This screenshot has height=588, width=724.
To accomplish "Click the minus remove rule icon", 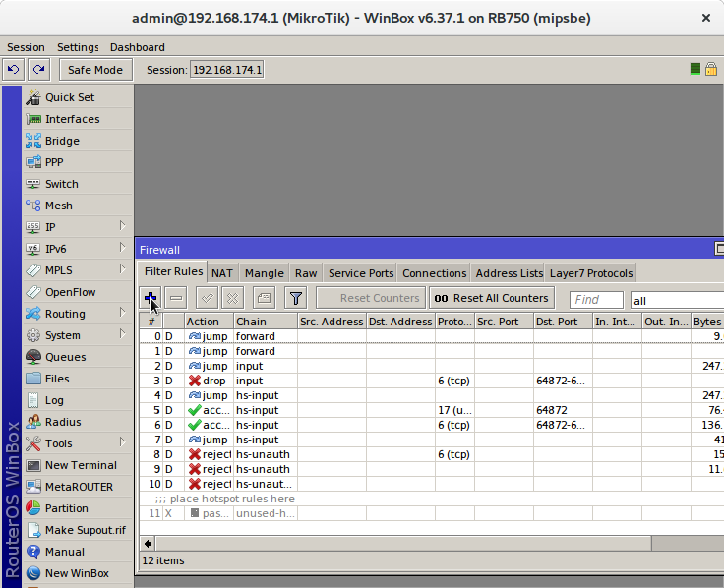I will 176,298.
